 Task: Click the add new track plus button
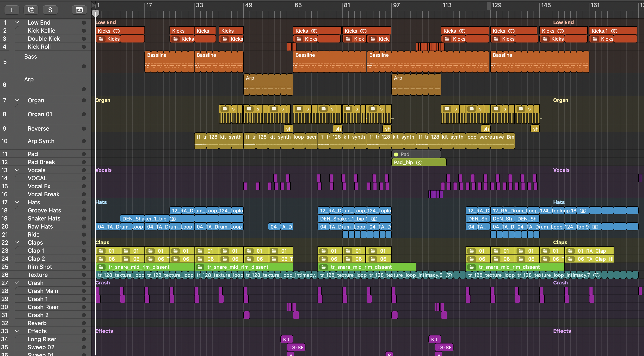coord(11,10)
